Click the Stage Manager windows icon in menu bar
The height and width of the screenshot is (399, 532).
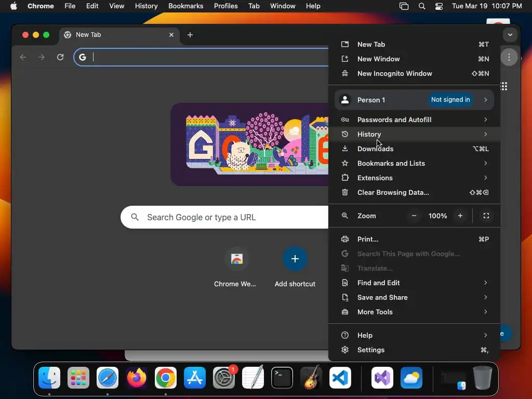coord(404,6)
